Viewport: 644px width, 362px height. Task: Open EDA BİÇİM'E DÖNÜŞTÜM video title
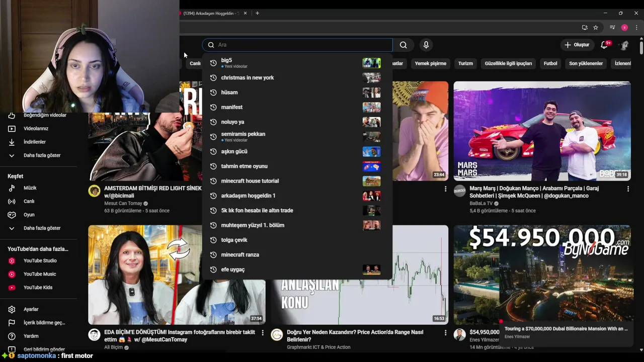point(180,336)
